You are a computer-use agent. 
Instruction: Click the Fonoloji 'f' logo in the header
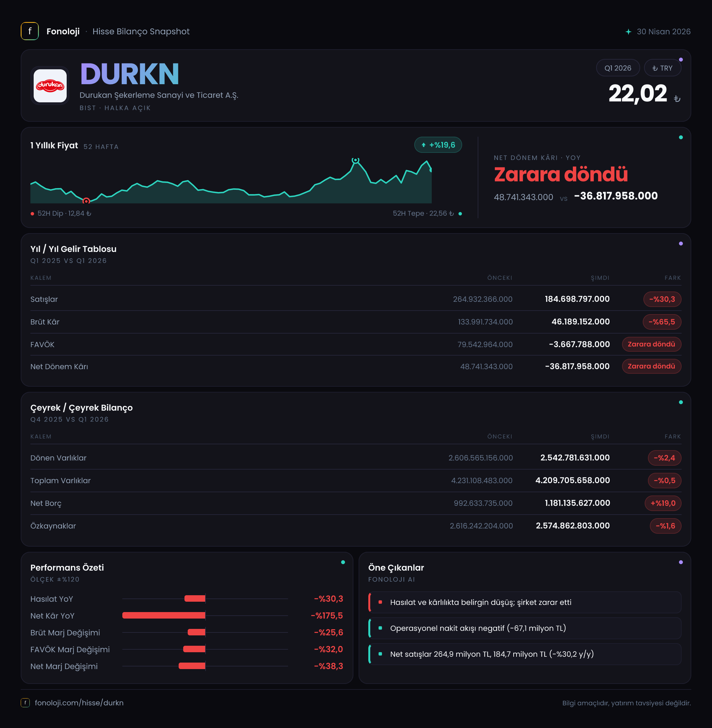coord(29,31)
